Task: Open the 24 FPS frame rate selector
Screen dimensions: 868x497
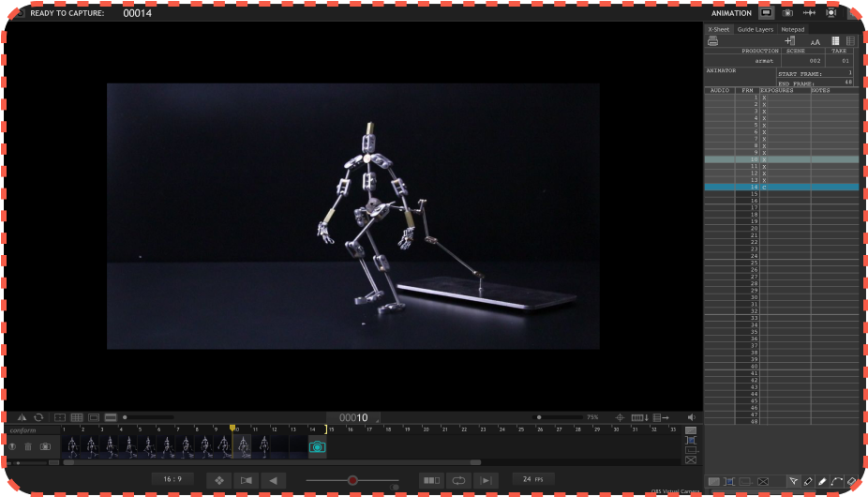Action: (533, 479)
